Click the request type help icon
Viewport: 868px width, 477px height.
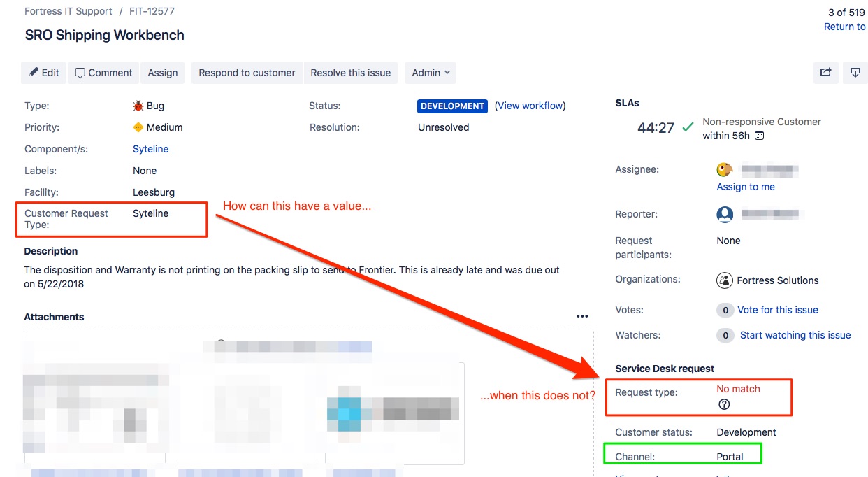click(x=724, y=404)
